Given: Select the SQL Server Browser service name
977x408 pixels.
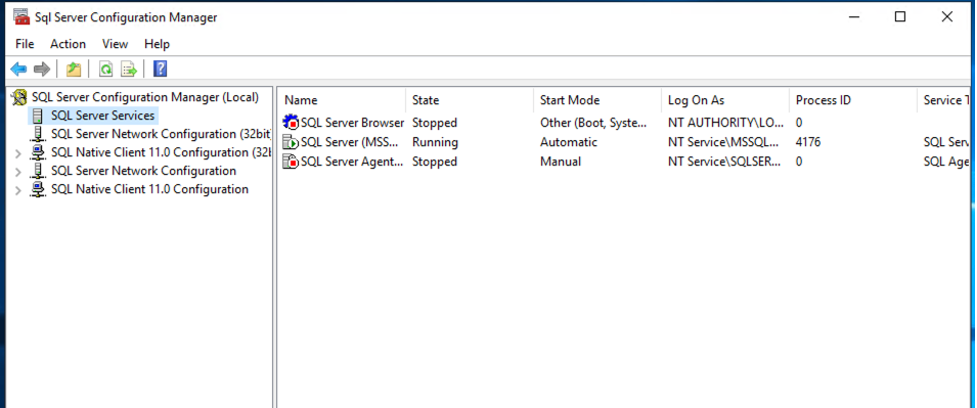Looking at the screenshot, I should tap(353, 123).
